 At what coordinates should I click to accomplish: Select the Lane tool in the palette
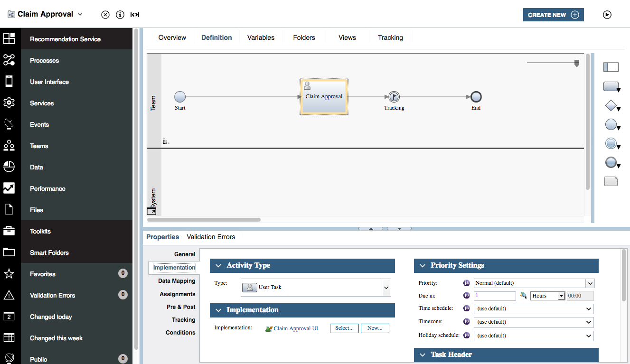(611, 67)
